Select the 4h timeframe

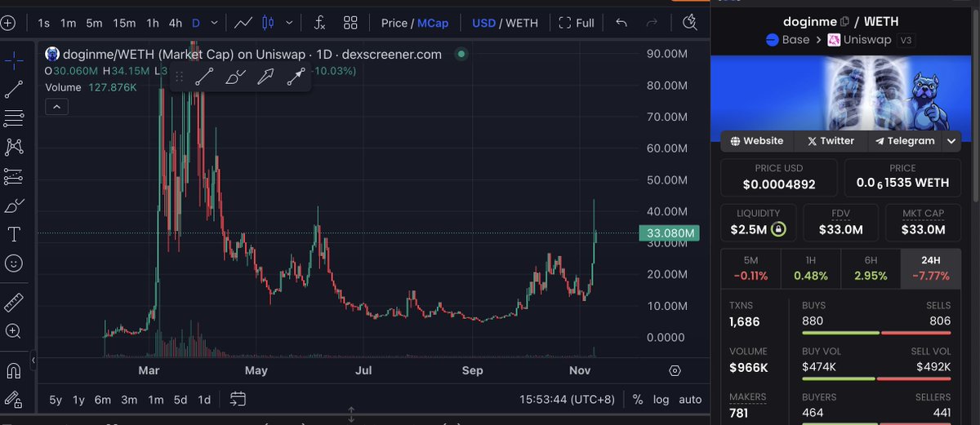[176, 23]
